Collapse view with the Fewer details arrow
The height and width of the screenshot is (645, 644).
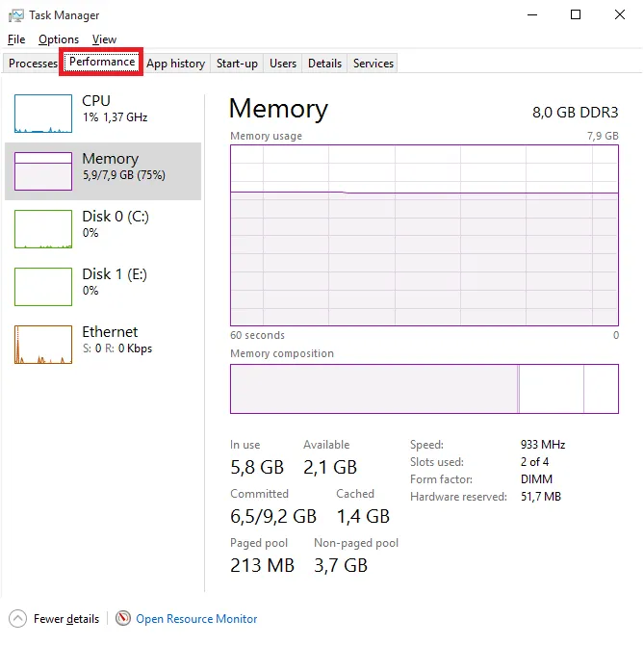(17, 619)
